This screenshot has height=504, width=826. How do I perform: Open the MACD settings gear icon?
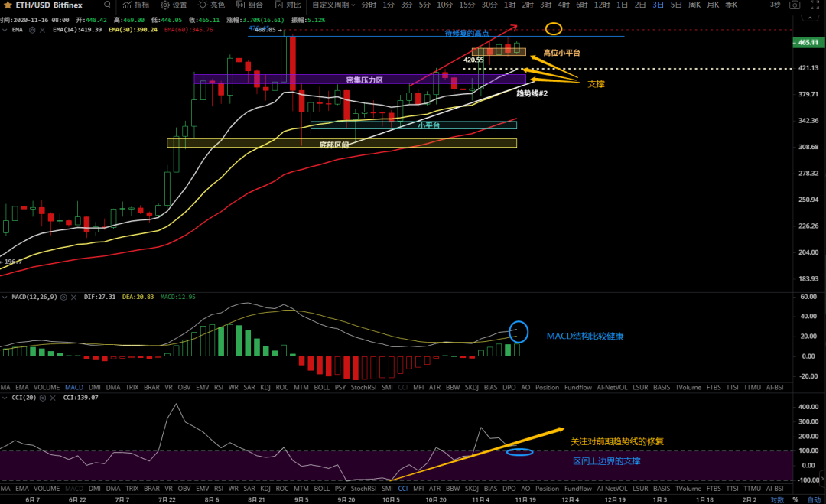click(64, 296)
